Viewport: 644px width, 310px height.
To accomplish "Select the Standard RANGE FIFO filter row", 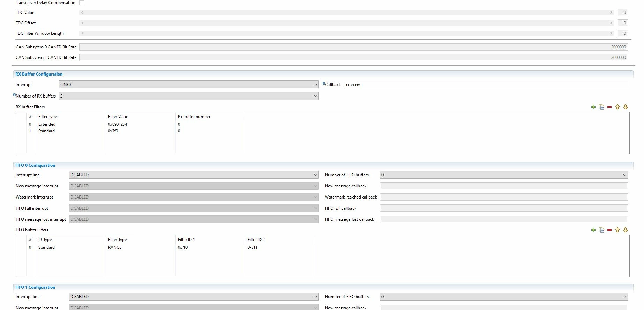I will (x=171, y=247).
